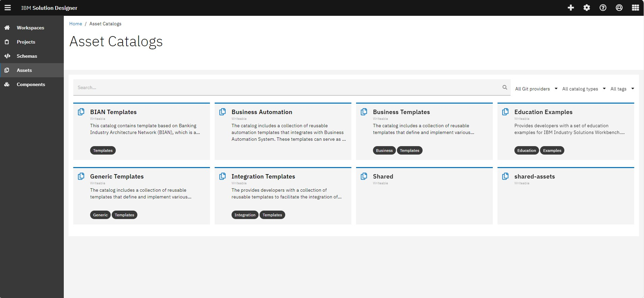Open the Integration Templates catalog title
This screenshot has height=298, width=644.
[263, 177]
